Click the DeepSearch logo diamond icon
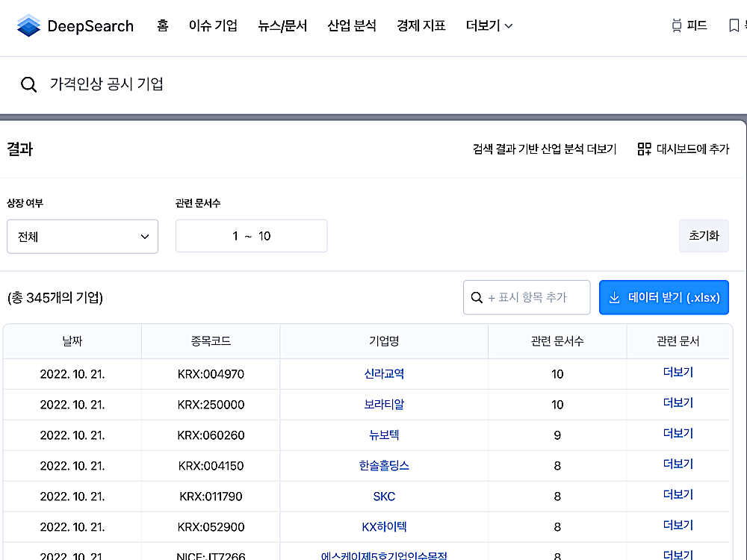 pyautogui.click(x=28, y=25)
